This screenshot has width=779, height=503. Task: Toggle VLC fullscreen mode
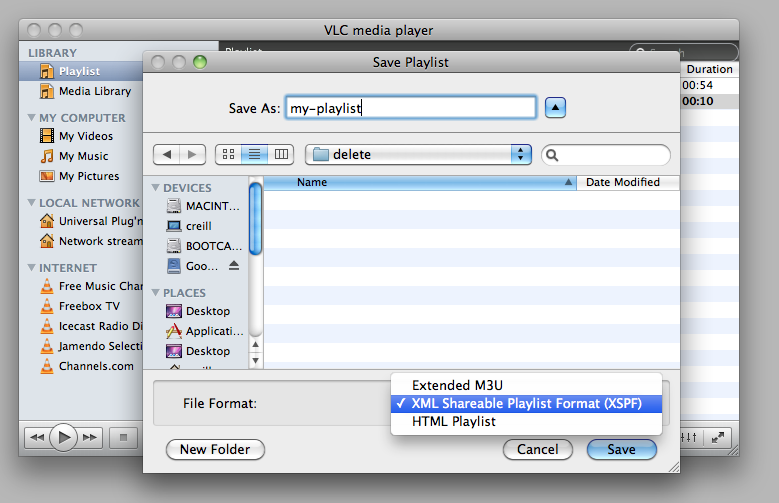[718, 437]
